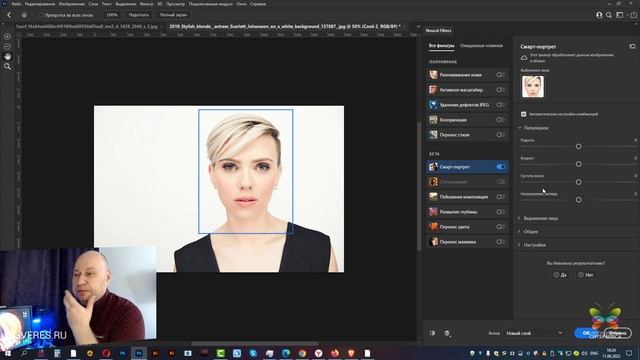Uncheck the automatic combination settings checkbox
This screenshot has height=360, width=640.
[524, 114]
